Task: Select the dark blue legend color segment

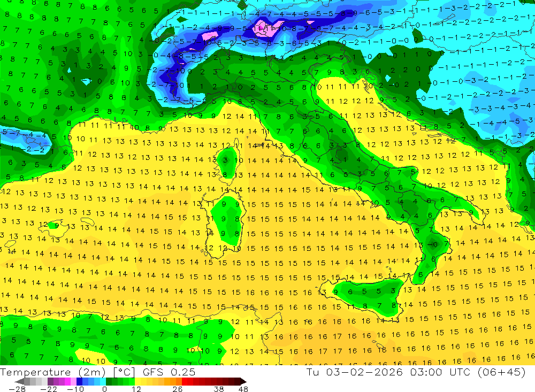Action: [x=79, y=381]
